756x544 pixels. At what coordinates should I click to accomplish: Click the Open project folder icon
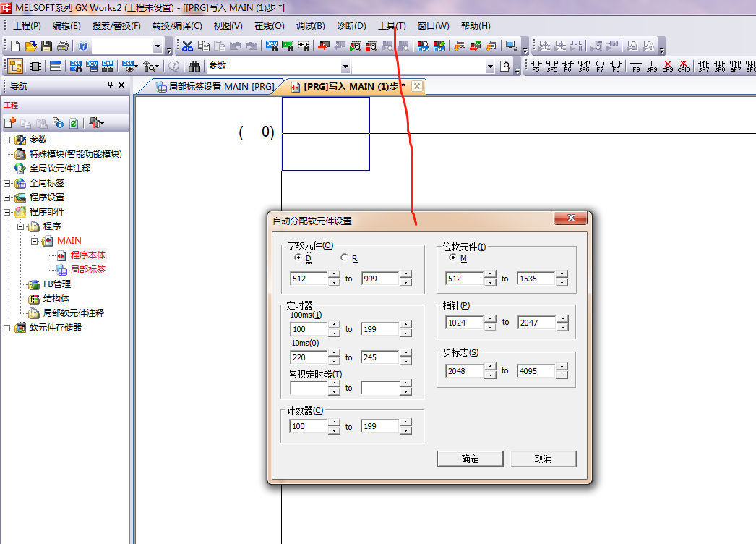pyautogui.click(x=30, y=46)
